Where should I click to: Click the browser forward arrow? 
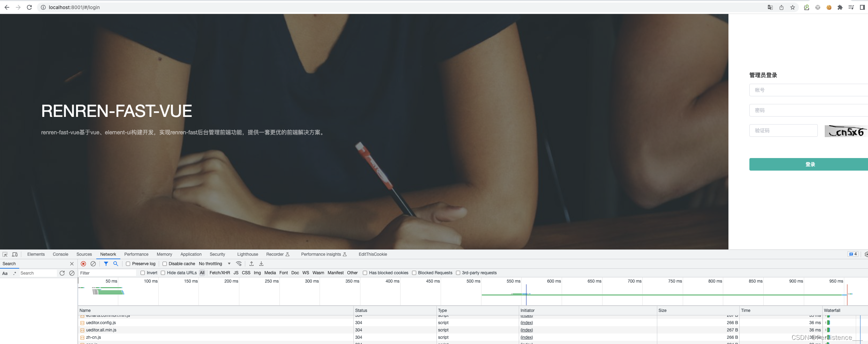click(18, 7)
